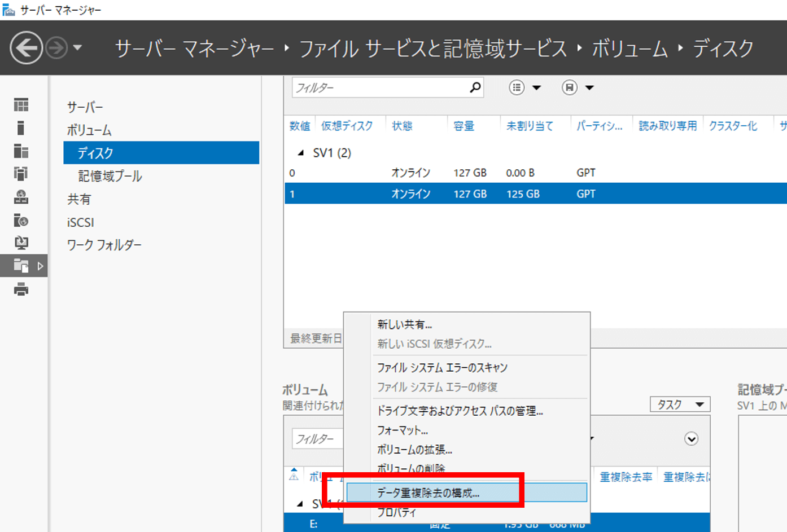The height and width of the screenshot is (532, 787).
Task: Collapse the SV1 (2) disk group
Action: pyautogui.click(x=301, y=153)
